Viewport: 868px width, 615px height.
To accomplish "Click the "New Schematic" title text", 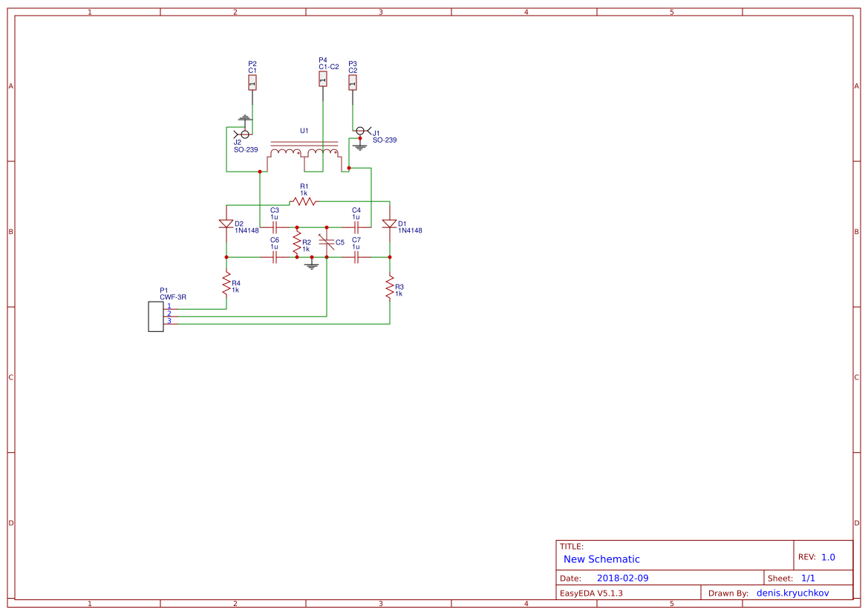I will click(x=601, y=559).
